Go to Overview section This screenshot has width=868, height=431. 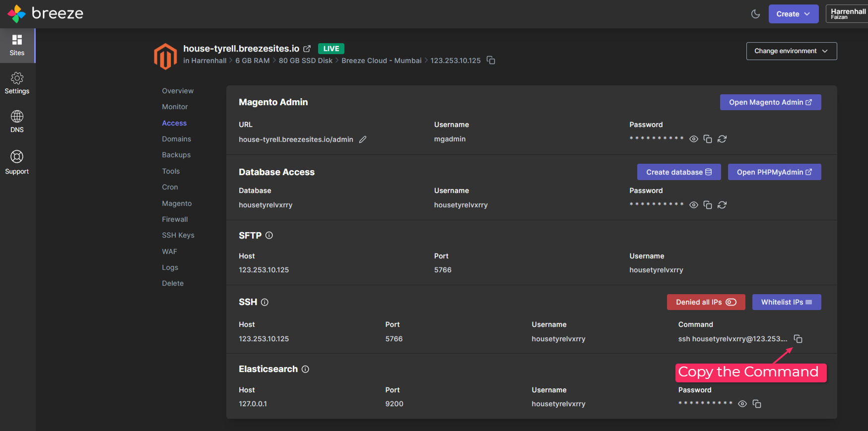point(178,91)
